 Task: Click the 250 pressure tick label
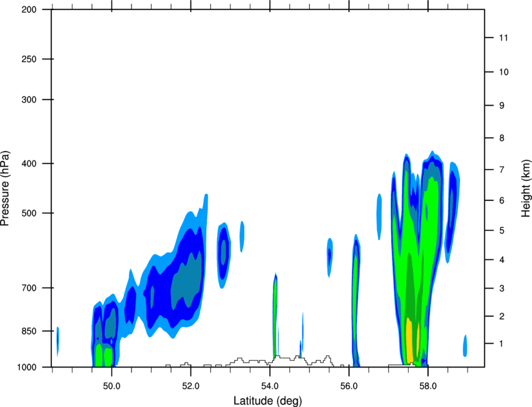pos(29,59)
